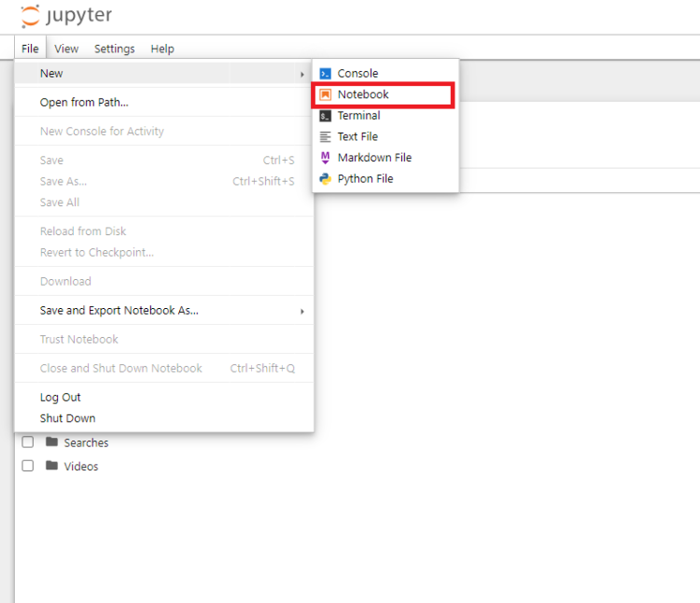Click Trust Notebook entry

point(164,339)
